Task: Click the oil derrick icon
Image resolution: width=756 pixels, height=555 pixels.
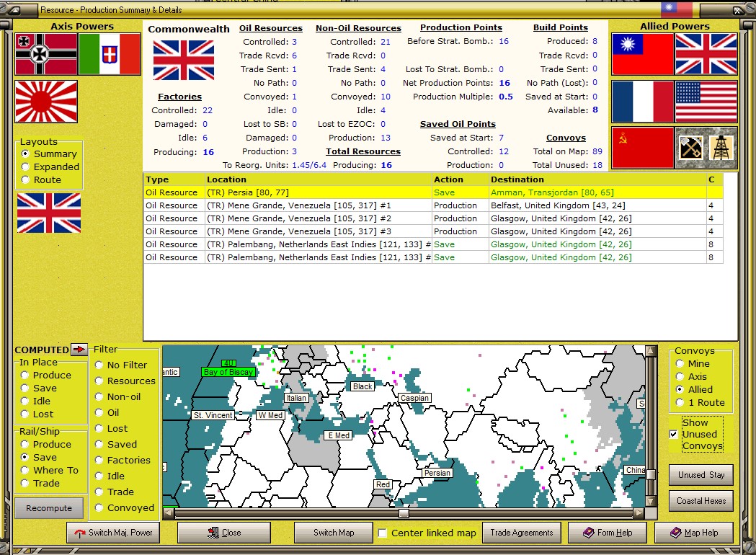Action: click(x=722, y=148)
